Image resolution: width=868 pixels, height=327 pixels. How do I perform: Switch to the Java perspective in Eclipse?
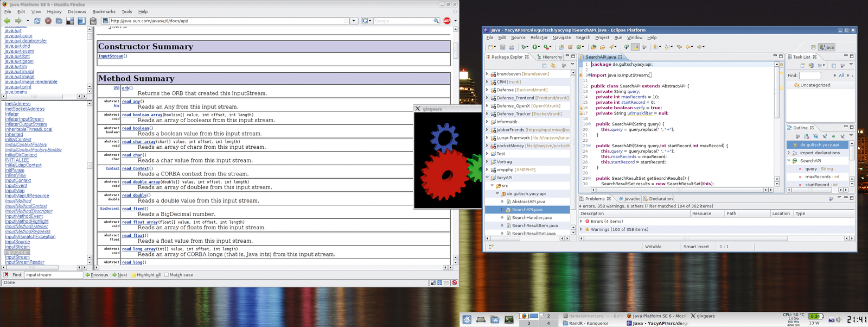(x=827, y=47)
